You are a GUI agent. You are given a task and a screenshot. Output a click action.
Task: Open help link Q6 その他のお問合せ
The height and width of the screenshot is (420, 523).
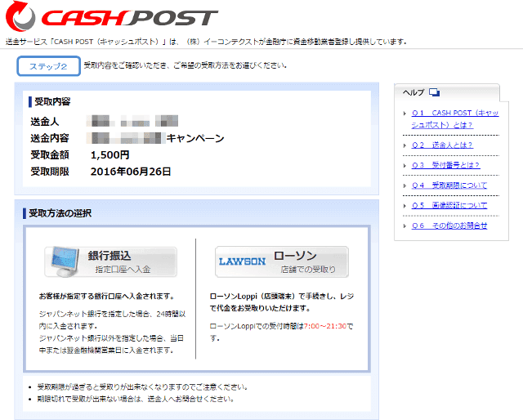[x=449, y=226]
